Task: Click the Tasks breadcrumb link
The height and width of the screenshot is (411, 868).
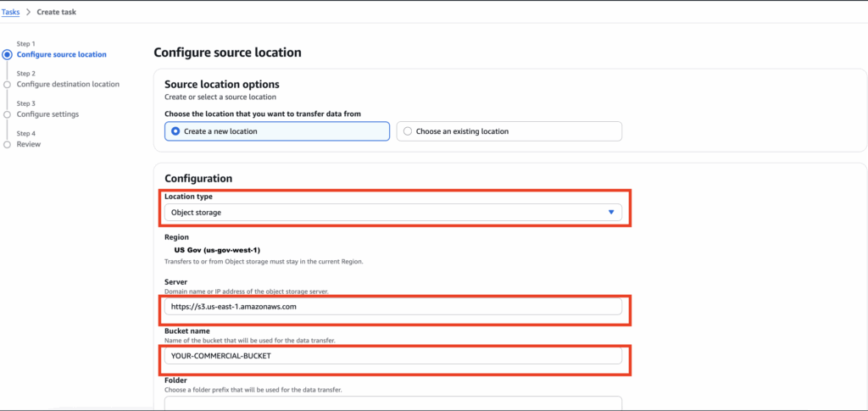Action: click(x=11, y=13)
